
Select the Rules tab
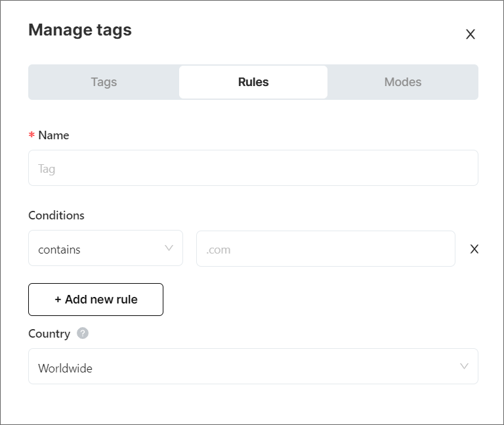pos(253,82)
